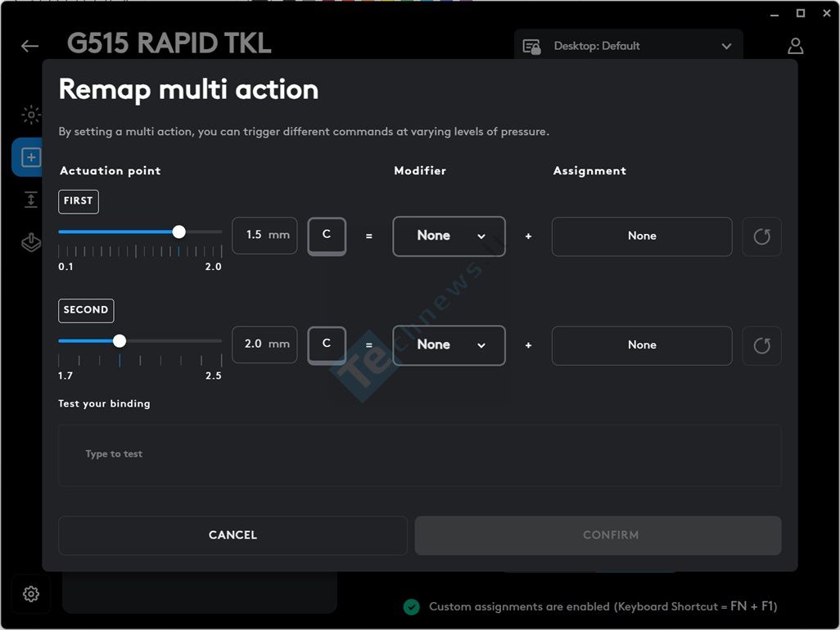Open the settings gear icon

pyautogui.click(x=31, y=594)
